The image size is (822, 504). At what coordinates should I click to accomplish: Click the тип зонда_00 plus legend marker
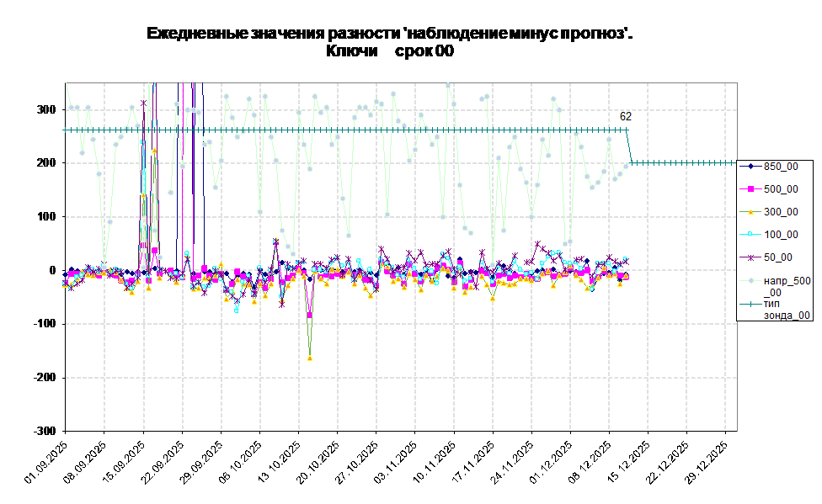[x=750, y=304]
